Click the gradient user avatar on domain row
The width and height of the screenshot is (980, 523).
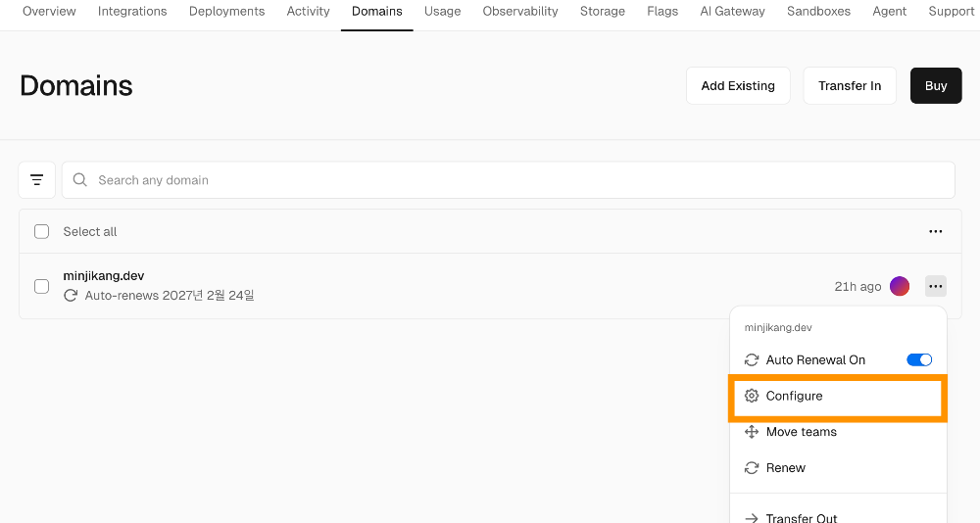coord(900,286)
